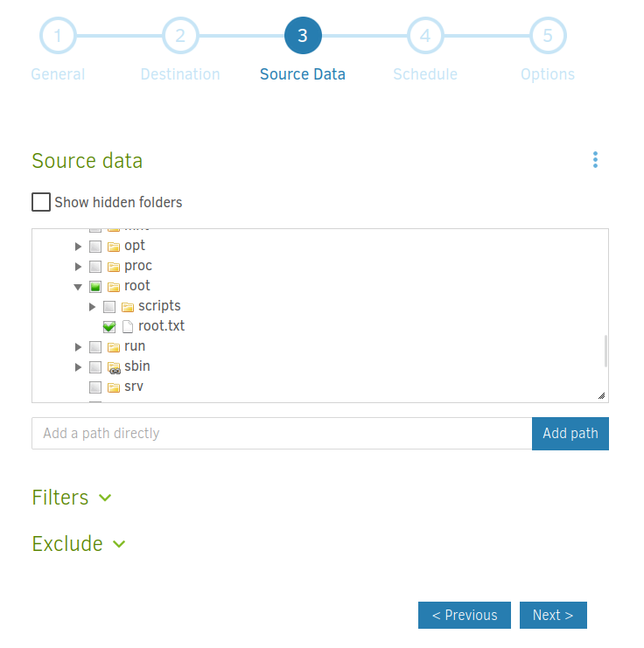Viewport: 644px width, 648px height.
Task: Expand the scripts folder arrow
Action: [93, 307]
